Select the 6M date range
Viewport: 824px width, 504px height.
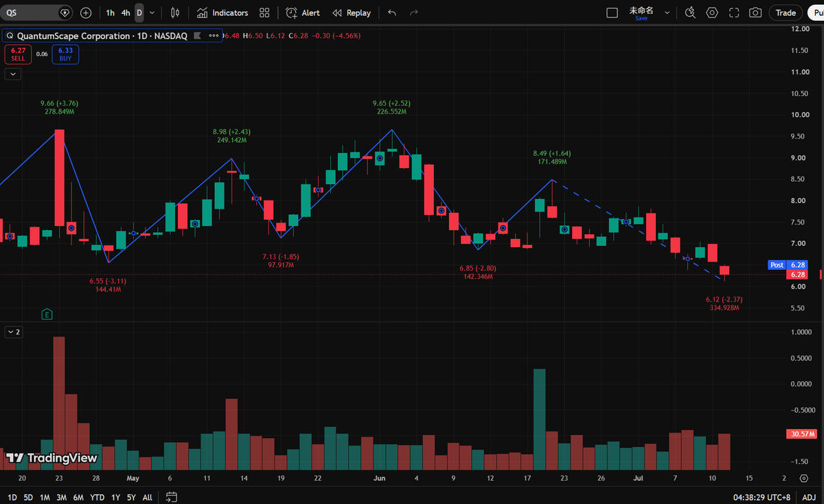coord(78,497)
